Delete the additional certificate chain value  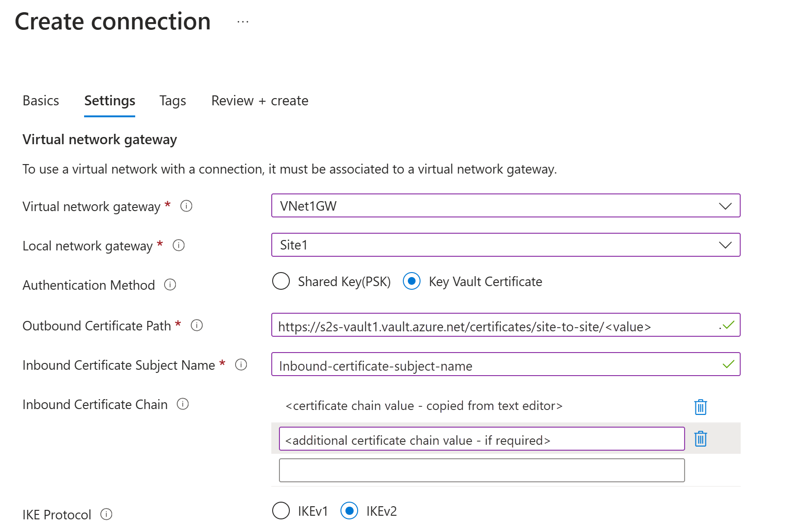[700, 439]
